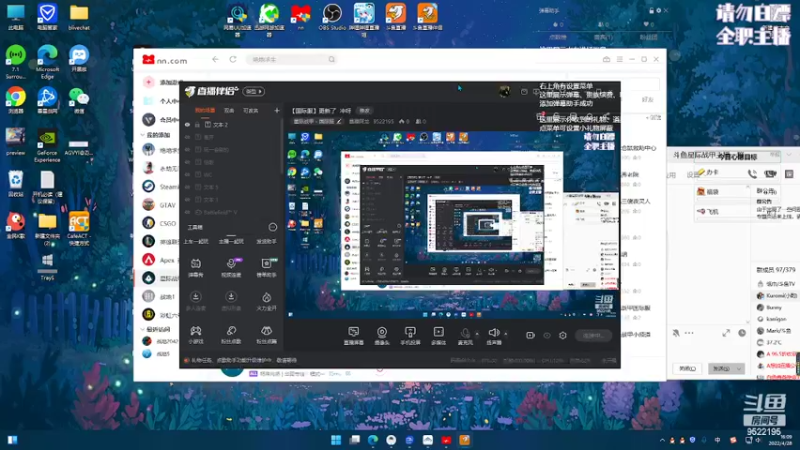Image resolution: width=800 pixels, height=450 pixels.
Task: Switch to the third scene tab
Action: (x=250, y=110)
